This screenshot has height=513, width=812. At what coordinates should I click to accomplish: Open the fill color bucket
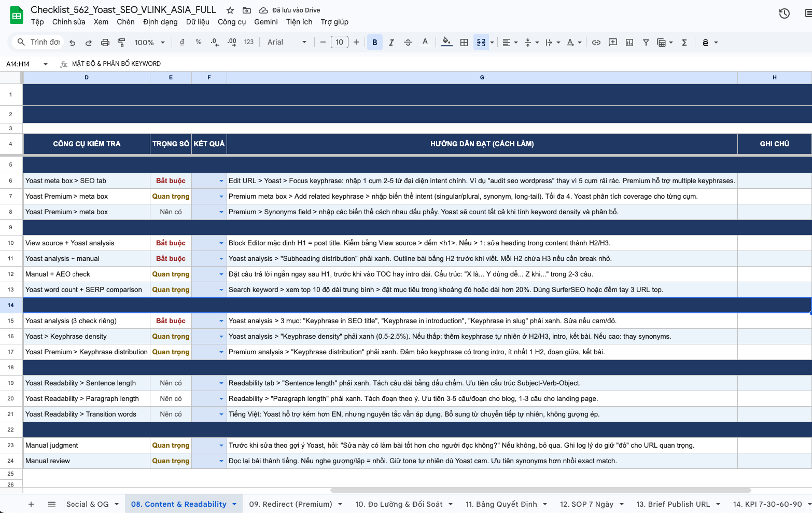tap(446, 43)
